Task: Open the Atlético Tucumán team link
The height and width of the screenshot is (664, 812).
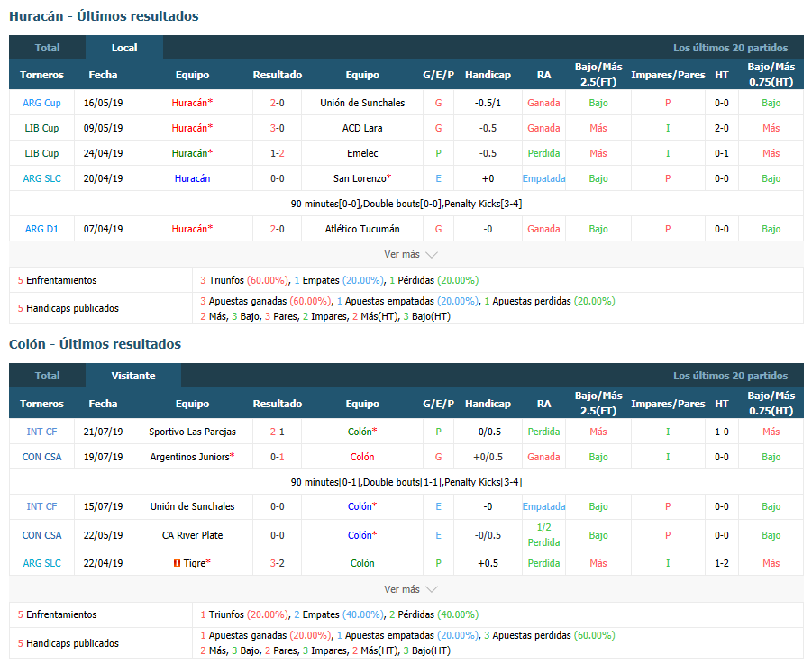Action: [x=362, y=229]
